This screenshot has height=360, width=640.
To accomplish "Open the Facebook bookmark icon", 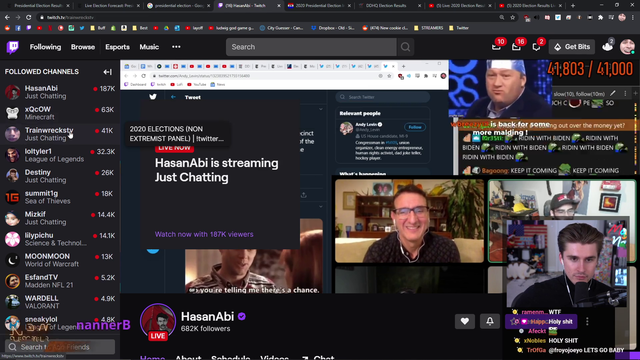I will click(18, 28).
